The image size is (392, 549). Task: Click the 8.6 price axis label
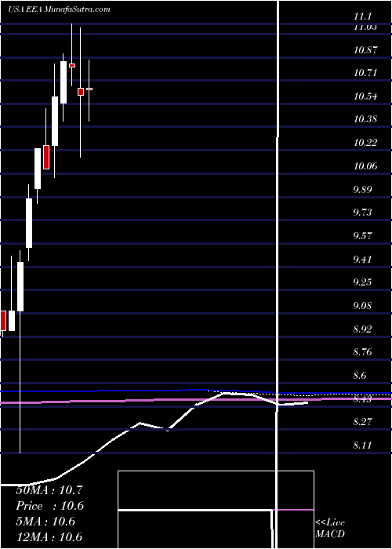pyautogui.click(x=360, y=376)
